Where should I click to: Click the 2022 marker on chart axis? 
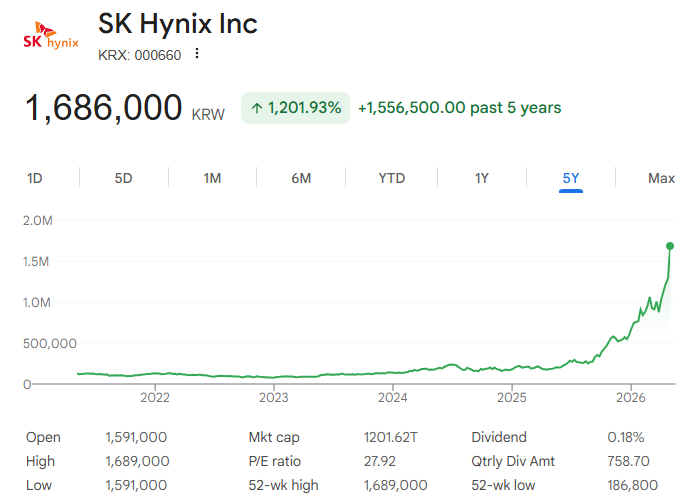[155, 397]
